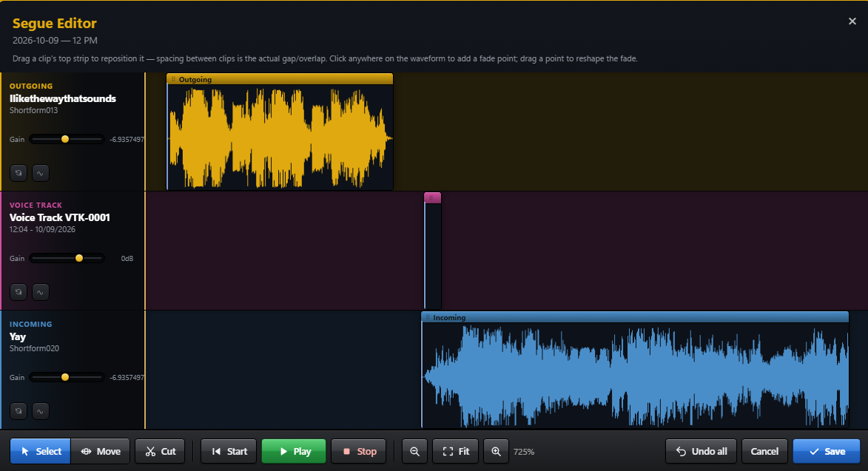
Task: Zoom in the timeline with the magnifier plus
Action: coord(496,451)
